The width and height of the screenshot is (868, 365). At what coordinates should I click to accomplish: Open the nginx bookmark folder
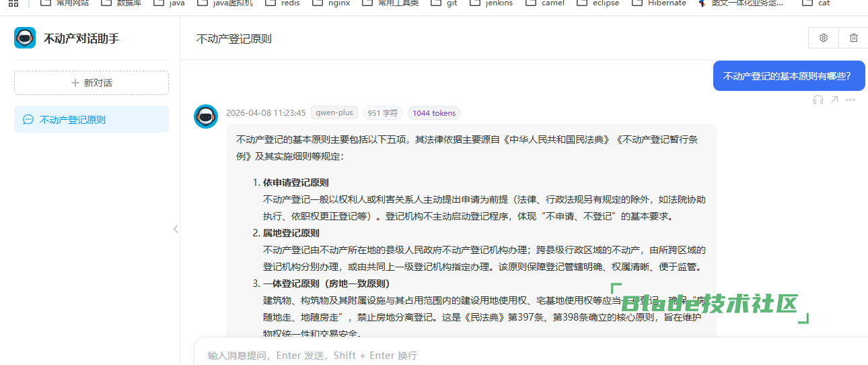[332, 3]
